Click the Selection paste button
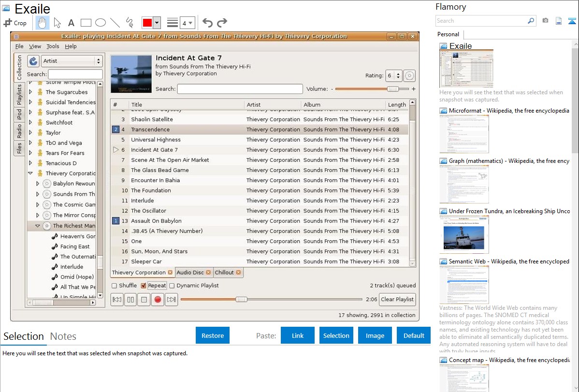 [336, 335]
